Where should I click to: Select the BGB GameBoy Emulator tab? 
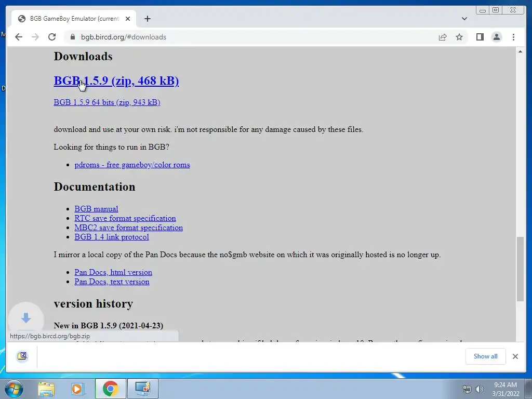point(74,19)
